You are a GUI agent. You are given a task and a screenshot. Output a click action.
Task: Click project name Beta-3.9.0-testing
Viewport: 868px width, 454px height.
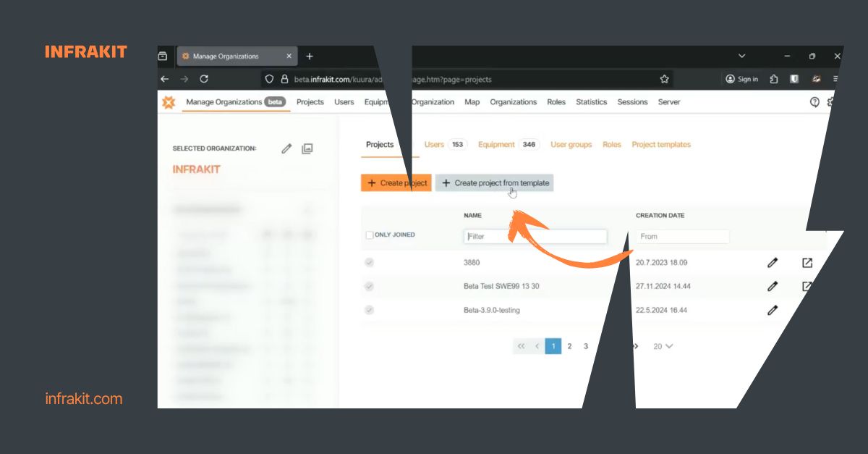(x=492, y=310)
